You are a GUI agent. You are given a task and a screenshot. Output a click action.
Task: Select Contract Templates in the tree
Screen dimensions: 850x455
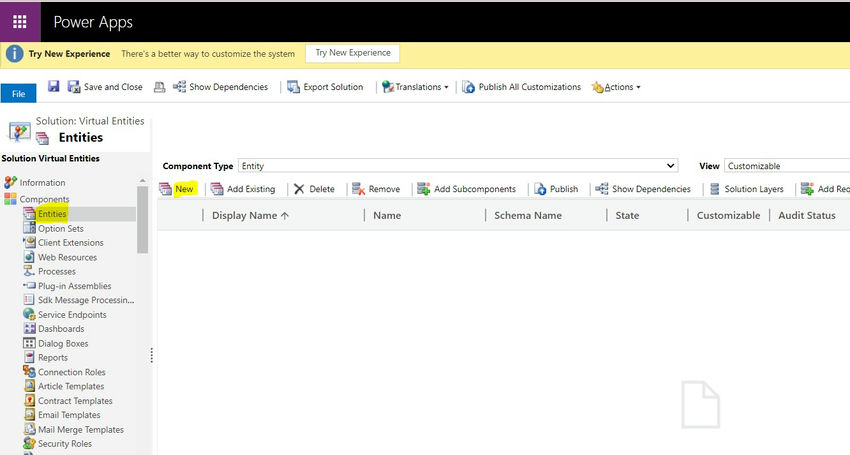pos(75,401)
